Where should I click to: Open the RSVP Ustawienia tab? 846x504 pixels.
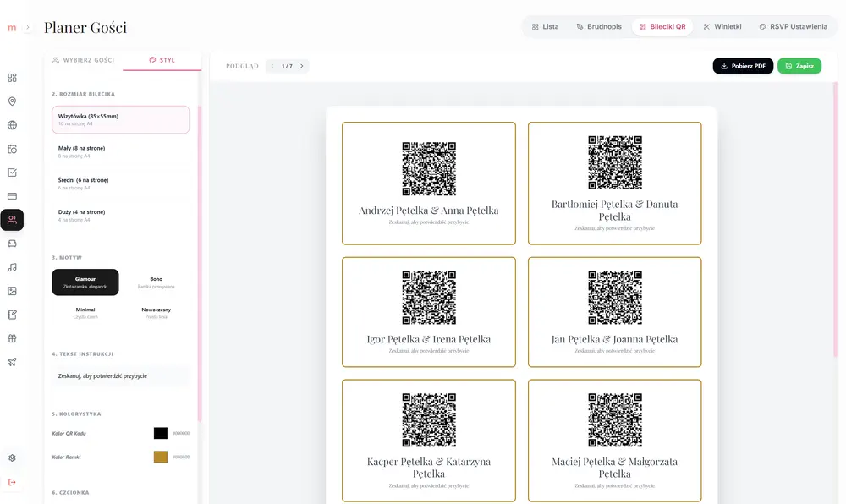point(794,26)
